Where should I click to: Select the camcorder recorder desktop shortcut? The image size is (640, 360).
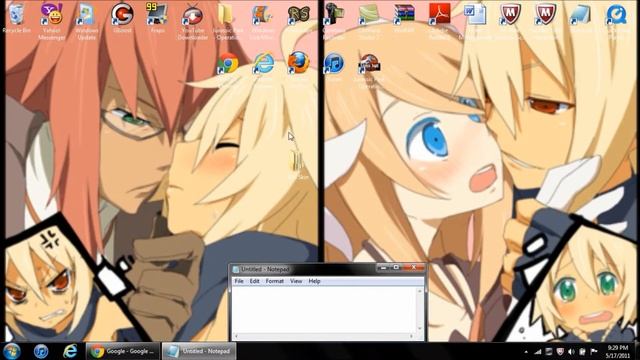(334, 20)
